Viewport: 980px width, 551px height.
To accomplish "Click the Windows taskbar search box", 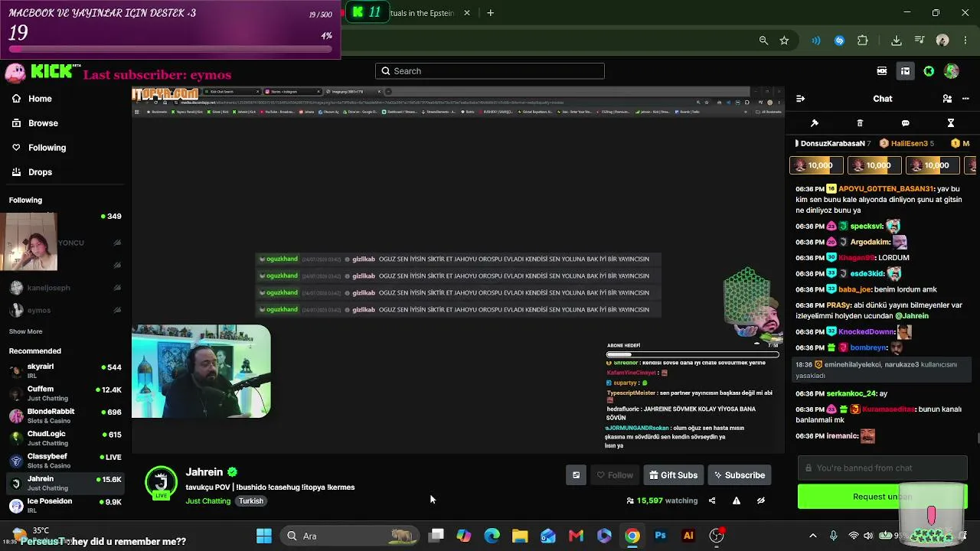I will [349, 536].
